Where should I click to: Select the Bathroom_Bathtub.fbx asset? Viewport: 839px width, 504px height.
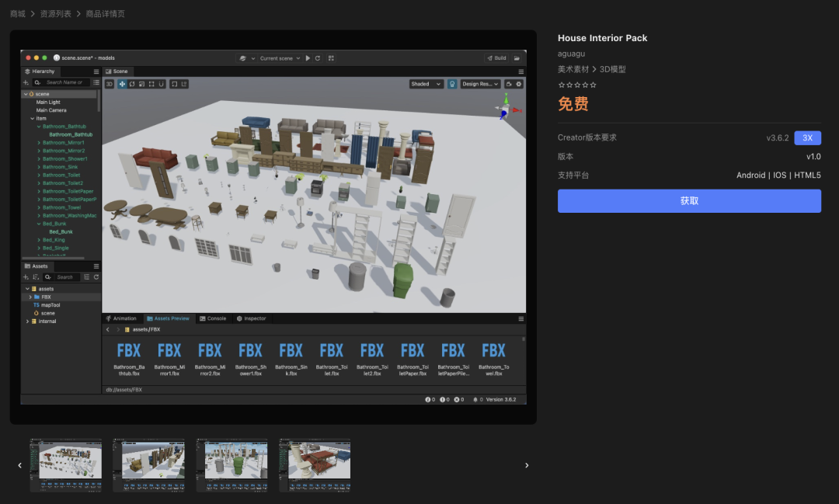(129, 359)
